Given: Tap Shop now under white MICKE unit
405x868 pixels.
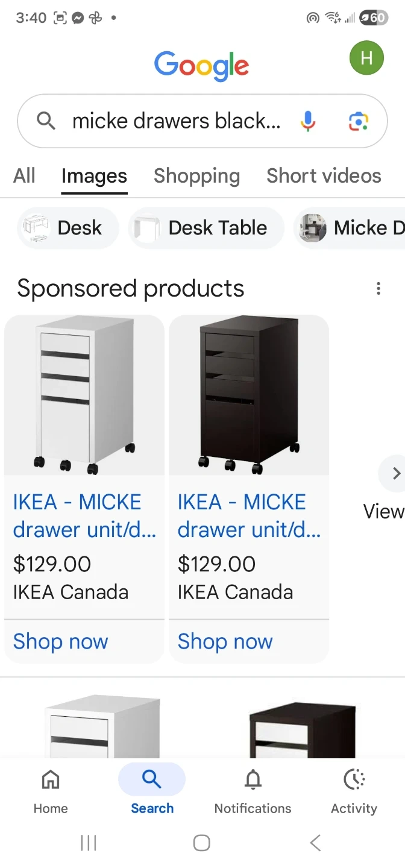Looking at the screenshot, I should [60, 641].
